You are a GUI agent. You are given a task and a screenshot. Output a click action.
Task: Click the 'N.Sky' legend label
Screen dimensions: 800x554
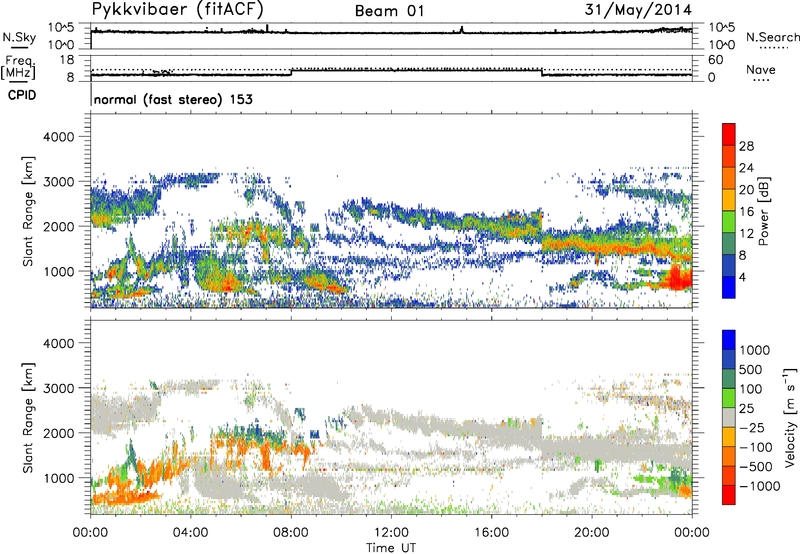click(x=19, y=37)
